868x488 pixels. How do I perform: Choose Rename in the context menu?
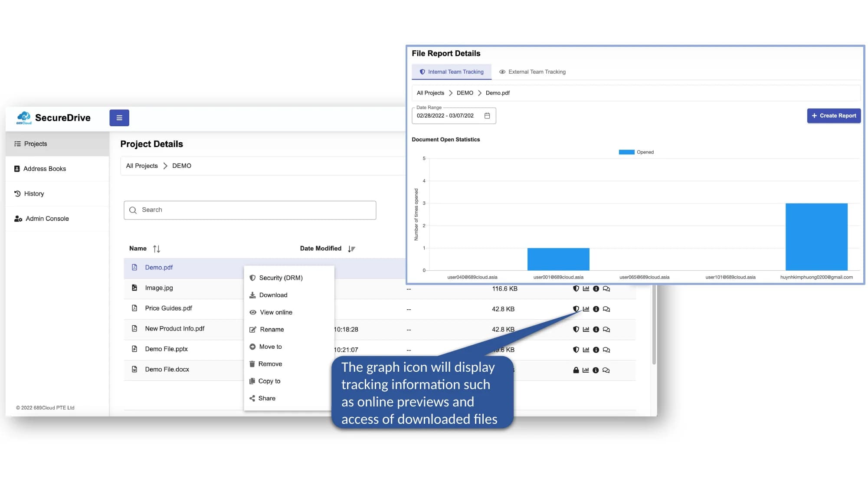pyautogui.click(x=289, y=329)
